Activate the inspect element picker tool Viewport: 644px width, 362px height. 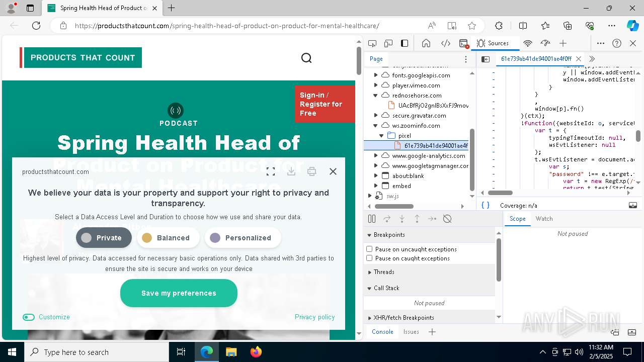coord(372,43)
